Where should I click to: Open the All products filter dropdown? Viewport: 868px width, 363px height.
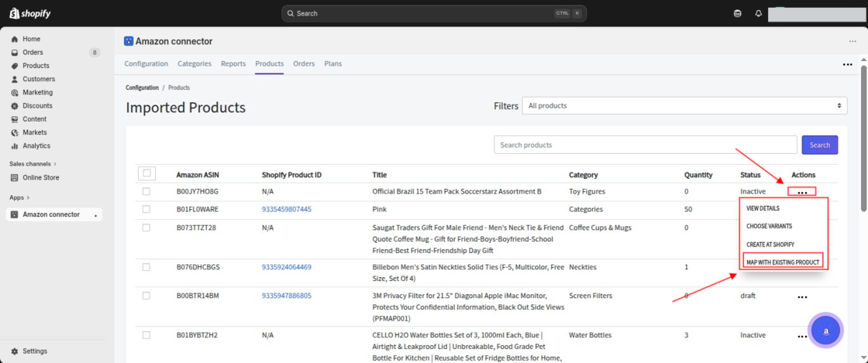tap(685, 105)
